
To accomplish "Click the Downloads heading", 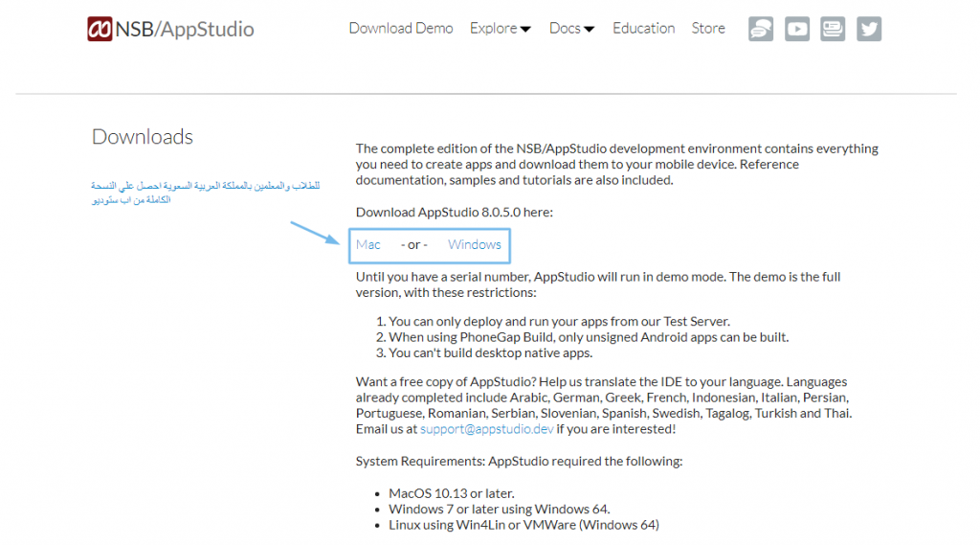I will tap(143, 137).
